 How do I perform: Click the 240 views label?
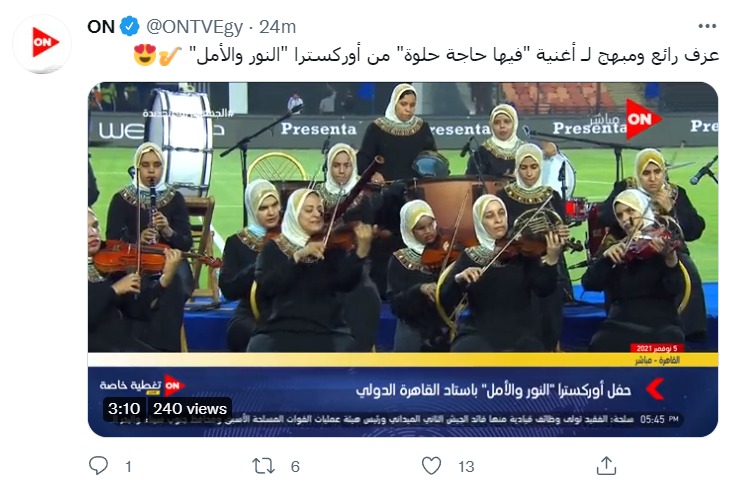tap(190, 408)
